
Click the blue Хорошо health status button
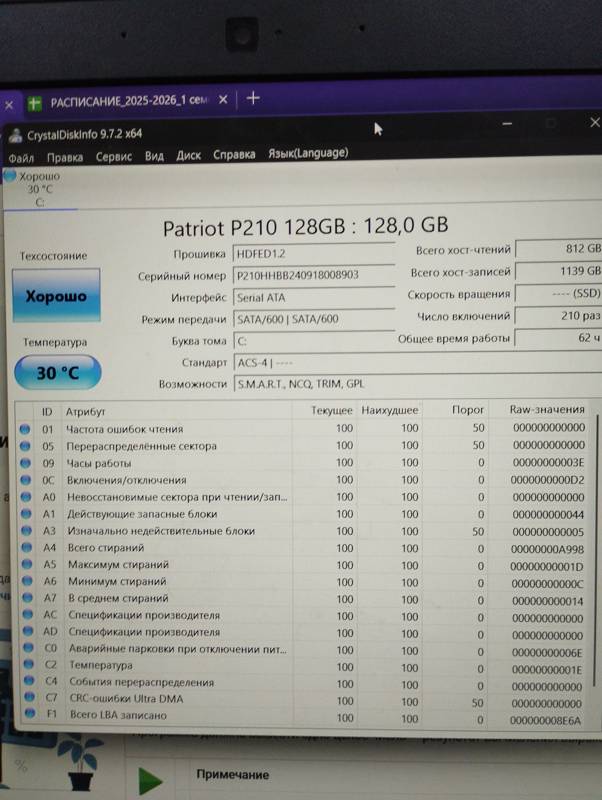(56, 297)
